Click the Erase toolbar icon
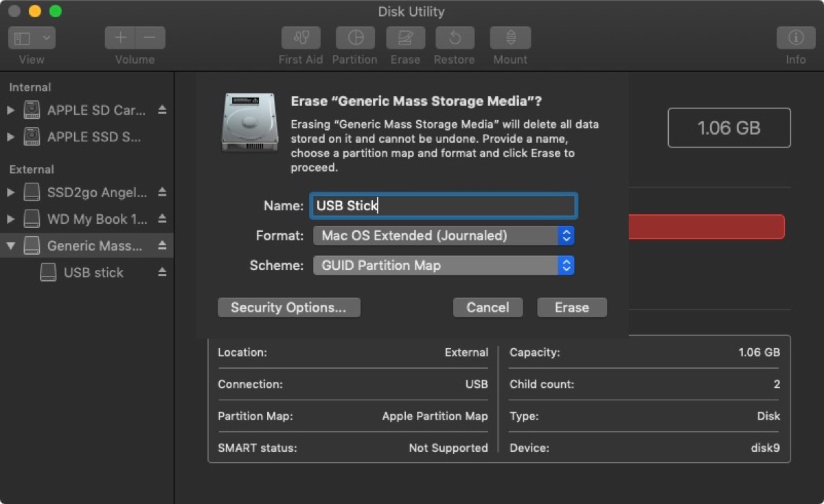The width and height of the screenshot is (824, 504). (405, 38)
